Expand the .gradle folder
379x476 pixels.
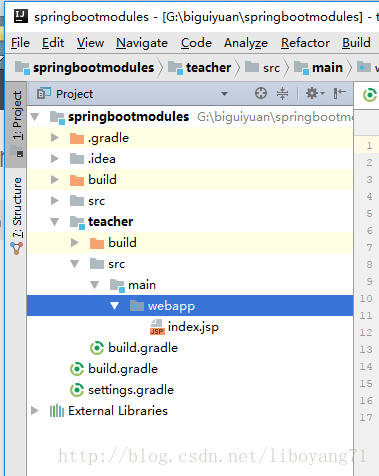click(55, 138)
